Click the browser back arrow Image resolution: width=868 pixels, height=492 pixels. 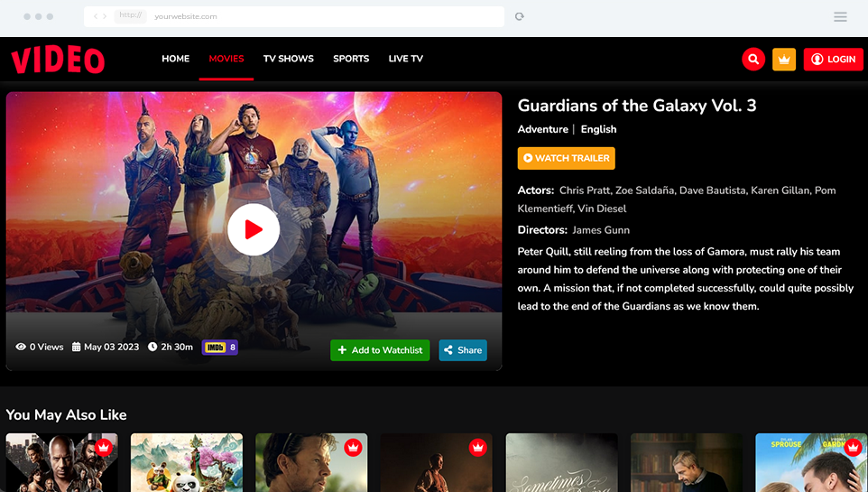click(x=96, y=16)
